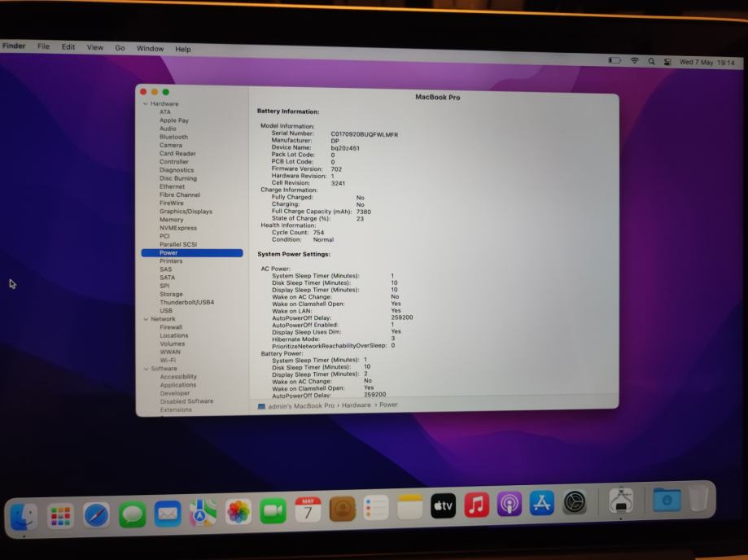Open Reminders app in Dock
This screenshot has width=748, height=560.
coord(376,508)
